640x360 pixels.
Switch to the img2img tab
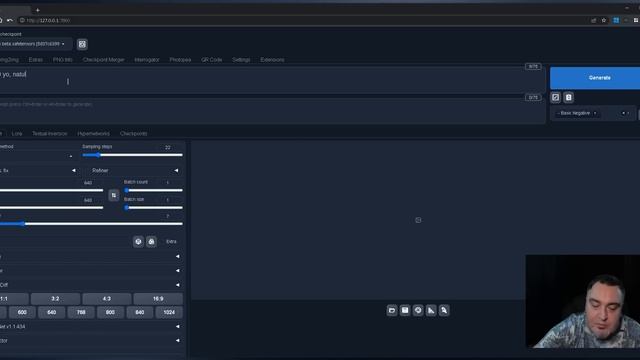[x=9, y=60]
